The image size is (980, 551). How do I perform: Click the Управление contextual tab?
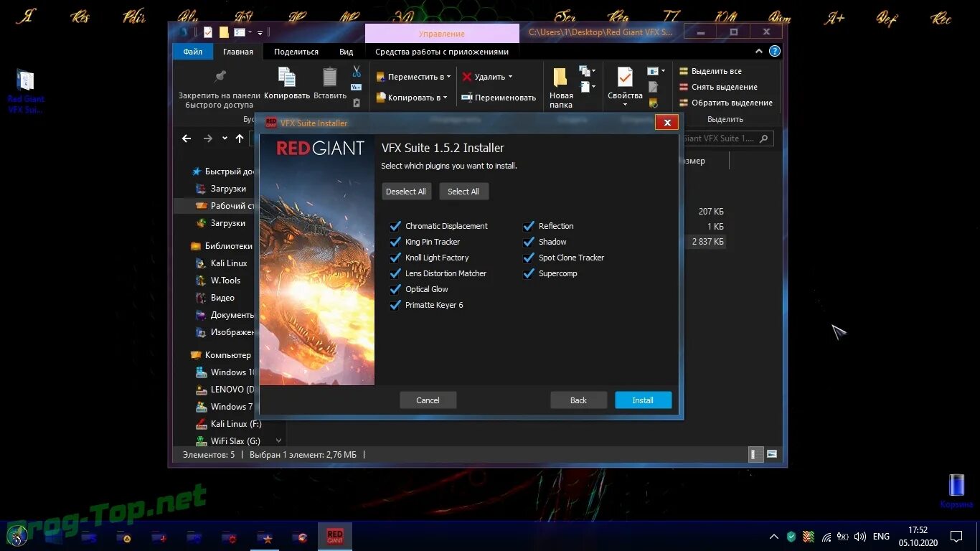(x=442, y=34)
